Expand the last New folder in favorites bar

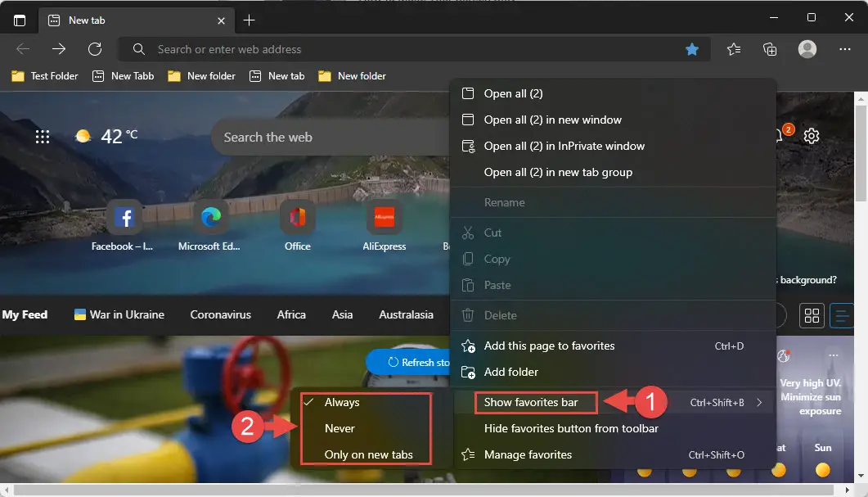coord(352,76)
